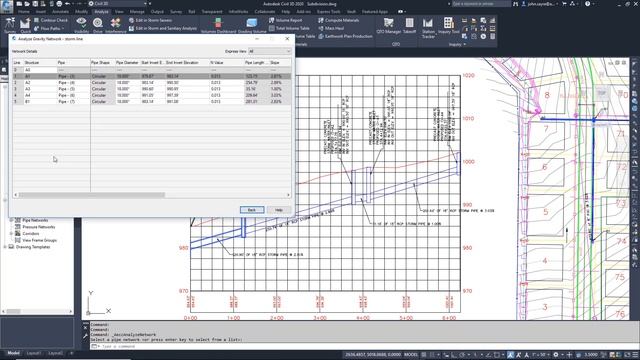Select the A4 Pipe - (6) row

151,95
